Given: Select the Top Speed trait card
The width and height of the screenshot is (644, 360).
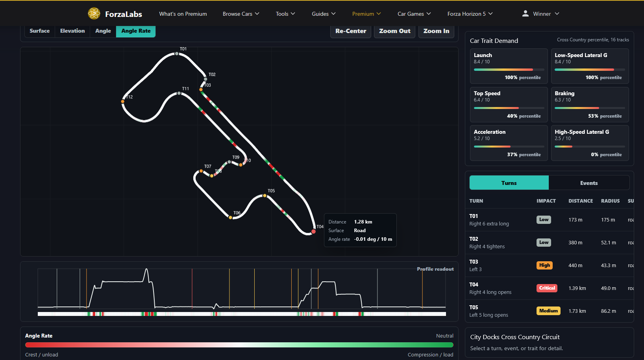Looking at the screenshot, I should coord(509,105).
